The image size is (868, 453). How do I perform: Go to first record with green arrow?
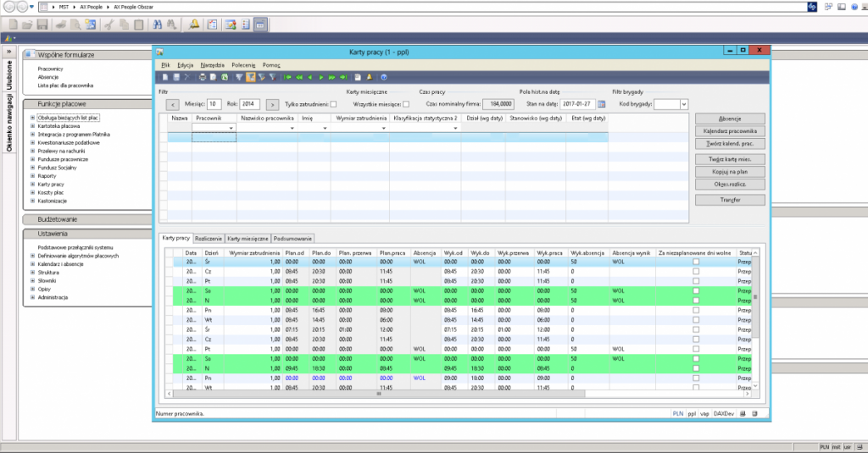click(x=288, y=77)
